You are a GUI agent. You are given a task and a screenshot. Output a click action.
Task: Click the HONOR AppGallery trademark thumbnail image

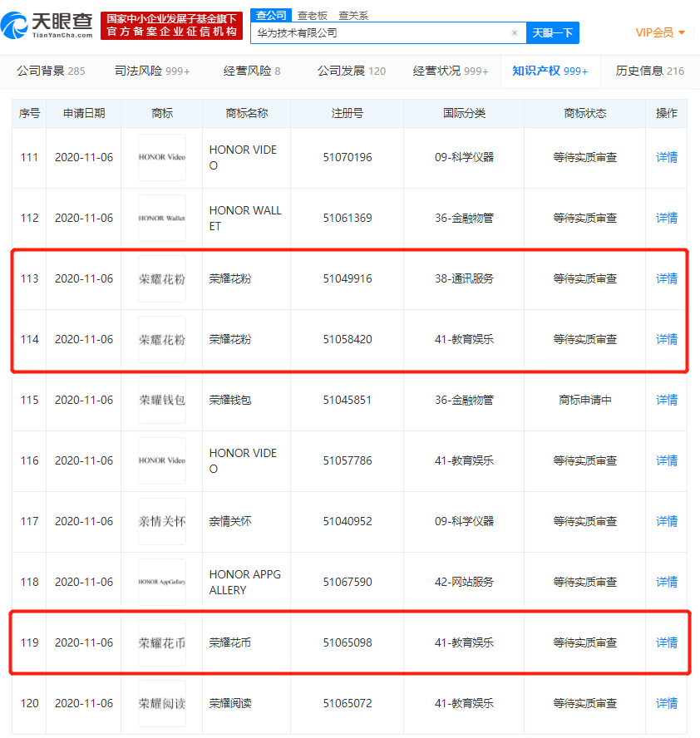click(x=162, y=582)
